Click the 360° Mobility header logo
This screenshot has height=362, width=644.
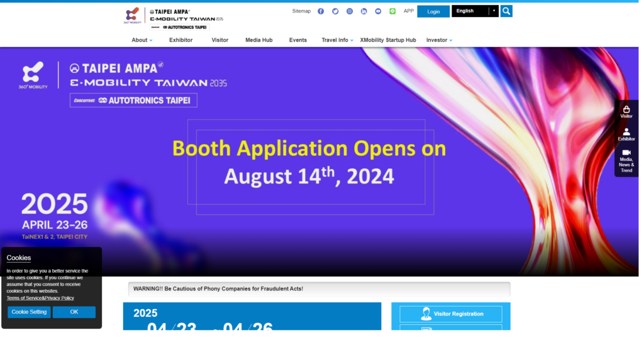[x=133, y=16]
